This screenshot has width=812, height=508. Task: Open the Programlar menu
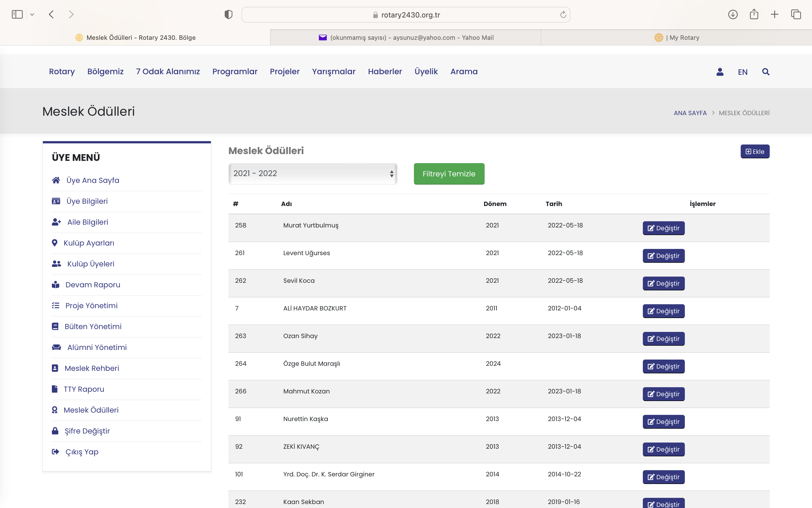pos(235,72)
